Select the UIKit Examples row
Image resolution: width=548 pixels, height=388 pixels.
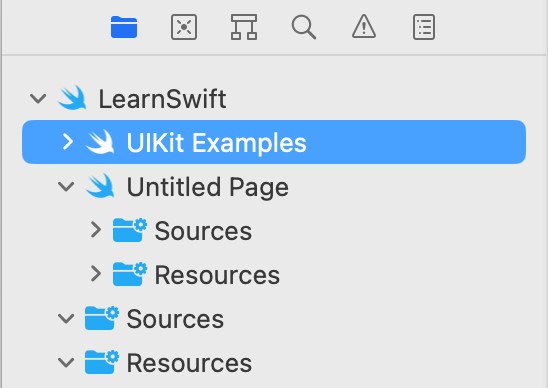click(274, 142)
